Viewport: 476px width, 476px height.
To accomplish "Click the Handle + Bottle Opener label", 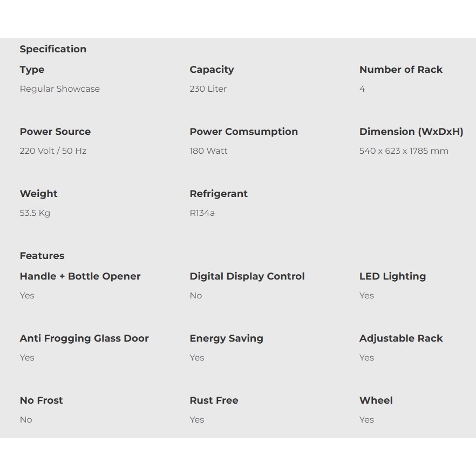I will [x=80, y=276].
